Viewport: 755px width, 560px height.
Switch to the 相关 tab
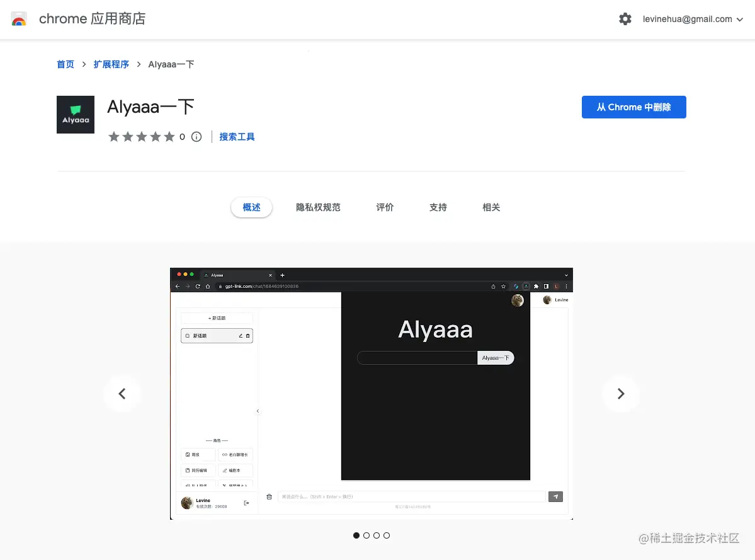tap(491, 207)
